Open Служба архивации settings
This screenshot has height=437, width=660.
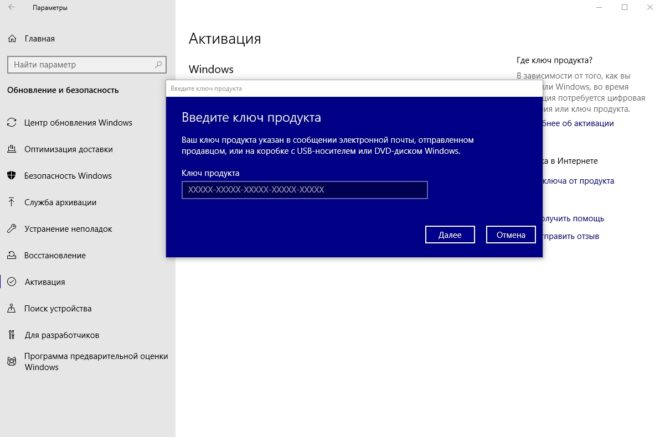(x=60, y=202)
